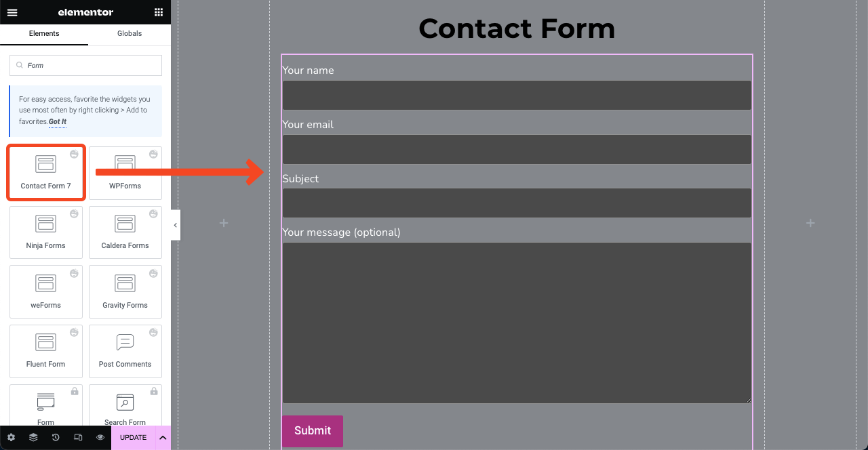Image resolution: width=868 pixels, height=450 pixels.
Task: Collapse the Elementor side panel
Action: 176,225
